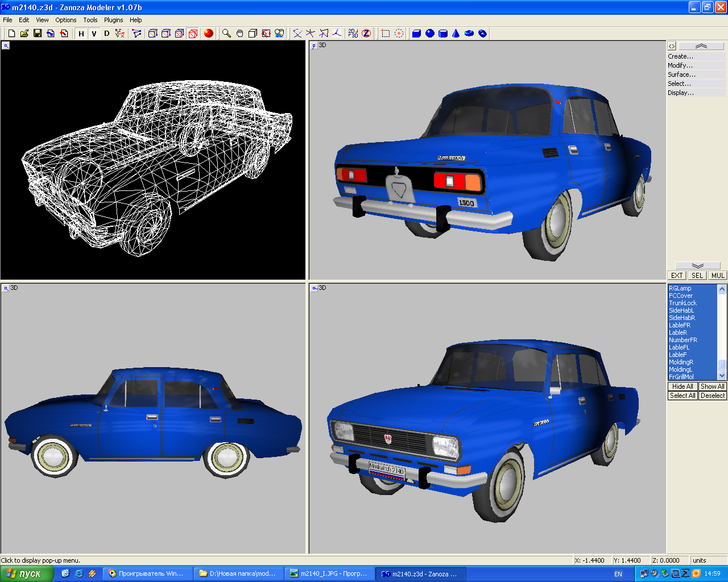Expand the Create... command group
Screen dimensions: 728x582
pos(680,56)
